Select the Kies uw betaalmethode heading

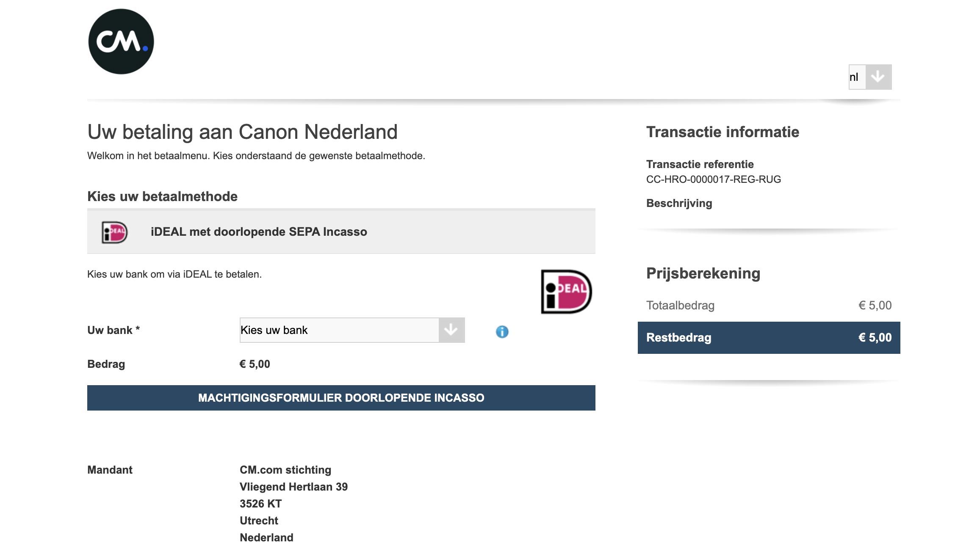[x=162, y=197]
